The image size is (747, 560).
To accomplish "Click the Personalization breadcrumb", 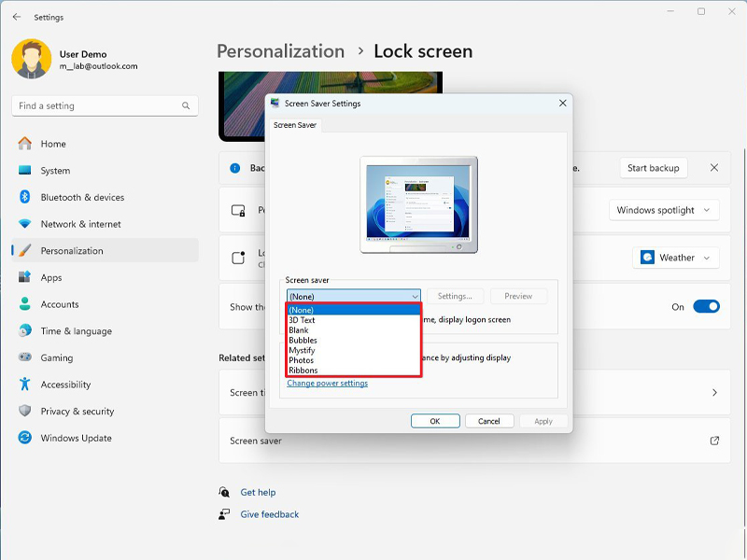I will (x=280, y=51).
